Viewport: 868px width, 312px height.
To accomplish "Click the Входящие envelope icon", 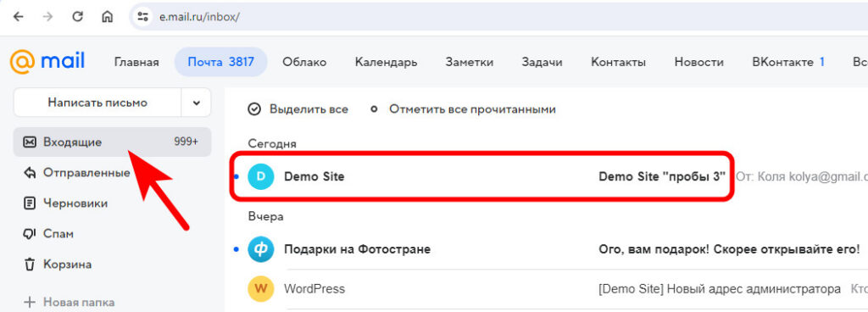I will (30, 142).
